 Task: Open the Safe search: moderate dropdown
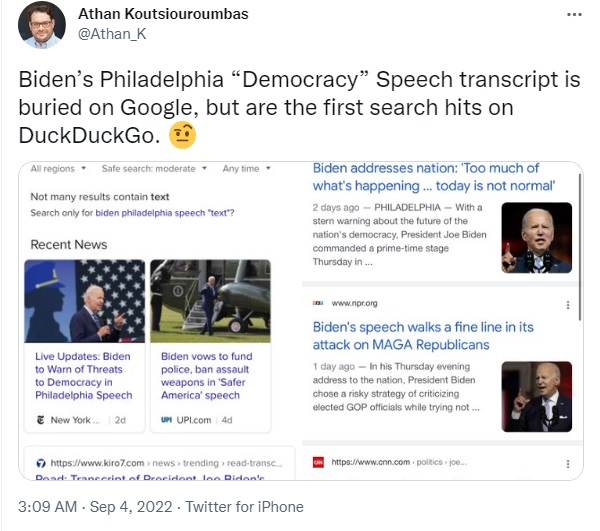154,169
